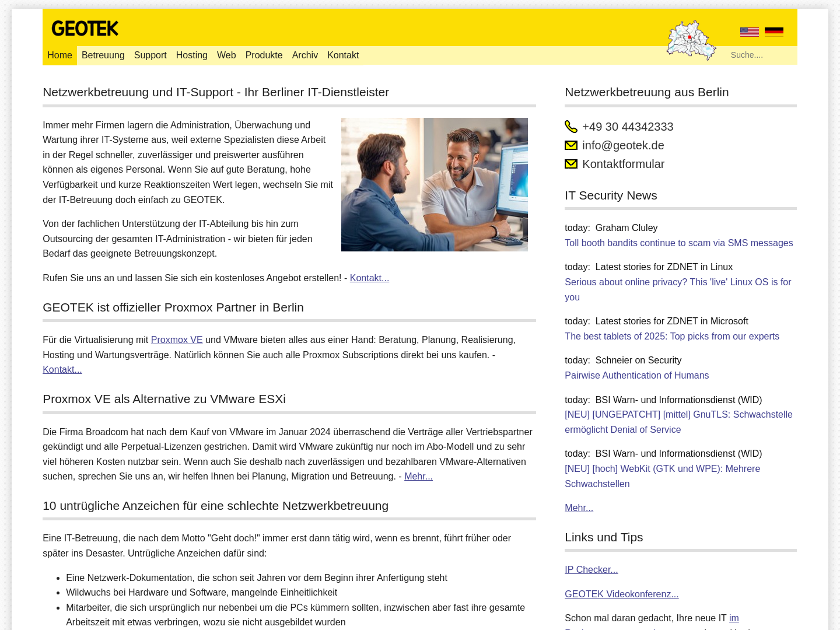The height and width of the screenshot is (630, 840).
Task: Open Mehr link in VMware ESXi section
Action: pos(418,477)
